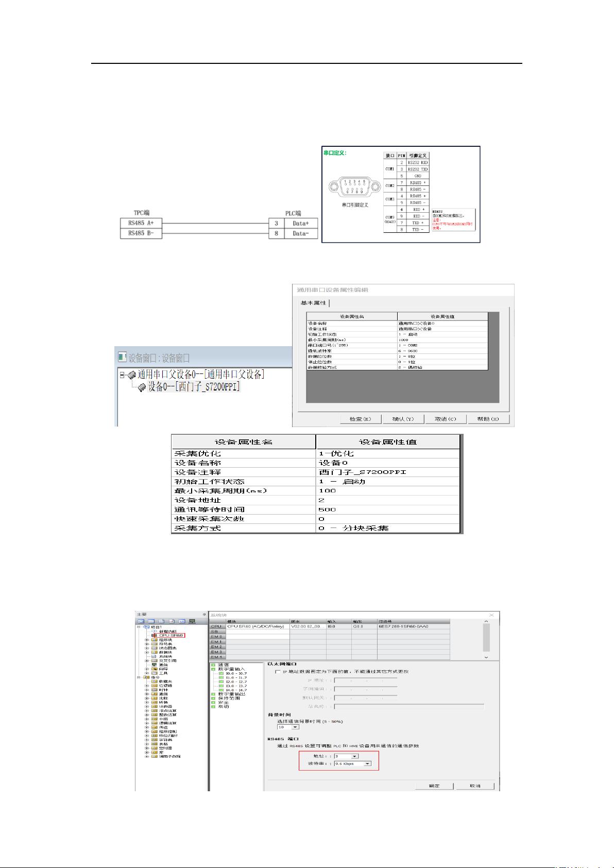Open the 波特率 9.6 Kbps dropdown
This screenshot has width=614, height=868.
coord(367,763)
